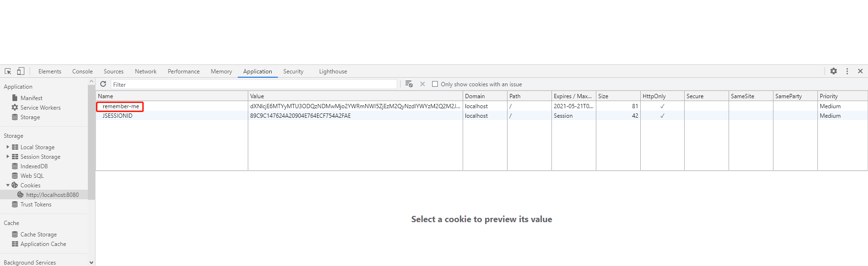The width and height of the screenshot is (868, 266).
Task: Sort cookies by Path column header
Action: click(529, 96)
